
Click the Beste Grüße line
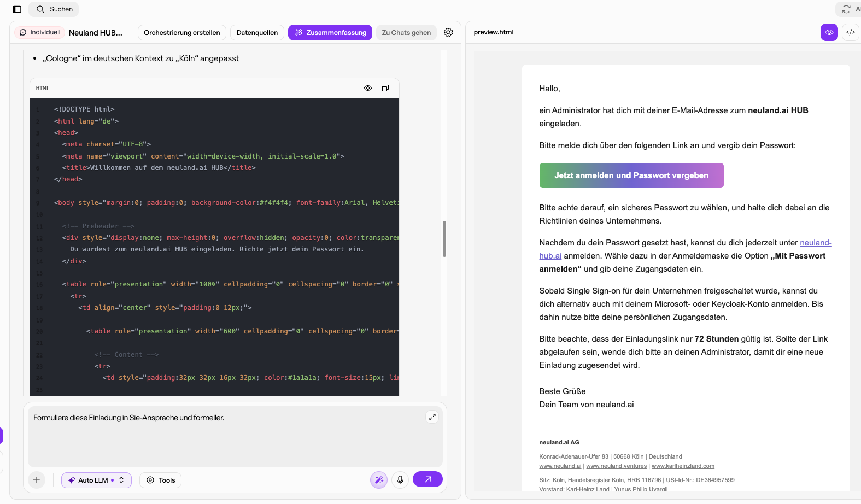coord(563,391)
